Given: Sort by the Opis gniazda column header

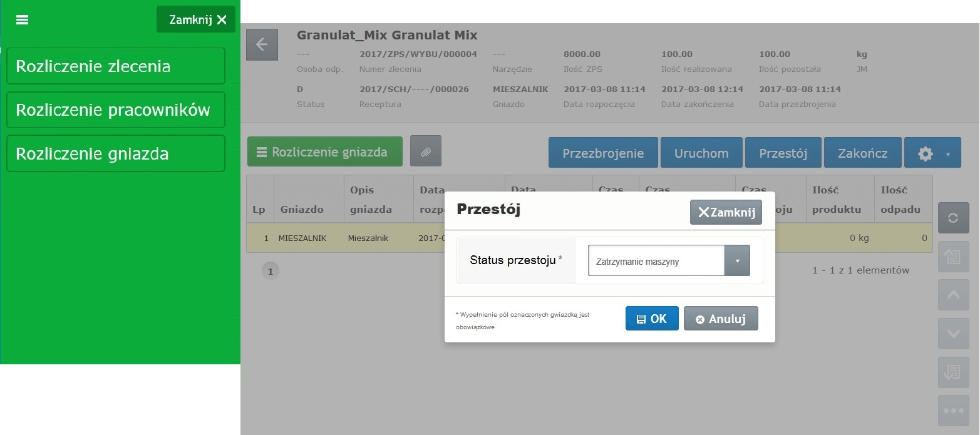Looking at the screenshot, I should (x=378, y=199).
